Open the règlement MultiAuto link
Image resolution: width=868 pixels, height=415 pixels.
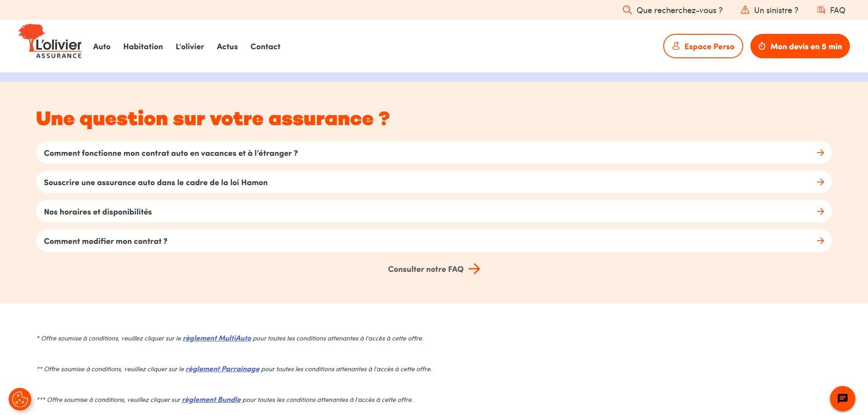point(217,338)
